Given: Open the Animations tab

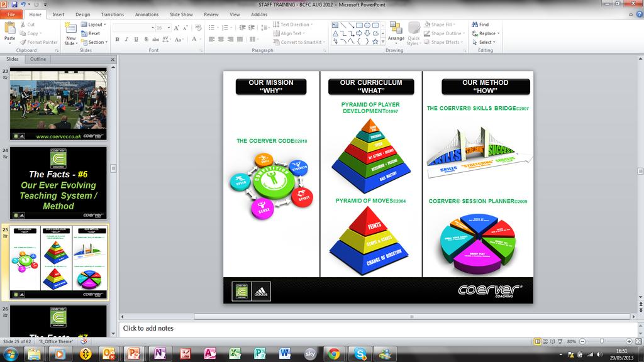Looking at the screenshot, I should [x=147, y=14].
